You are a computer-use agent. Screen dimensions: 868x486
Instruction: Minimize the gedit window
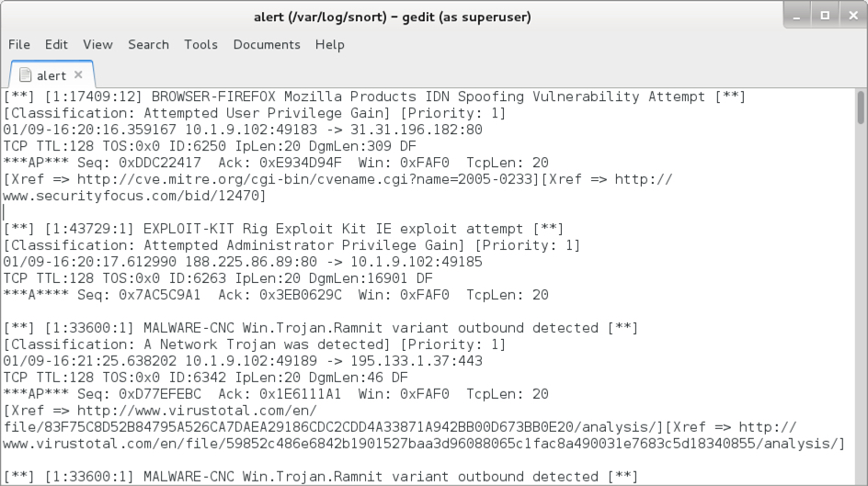point(797,16)
